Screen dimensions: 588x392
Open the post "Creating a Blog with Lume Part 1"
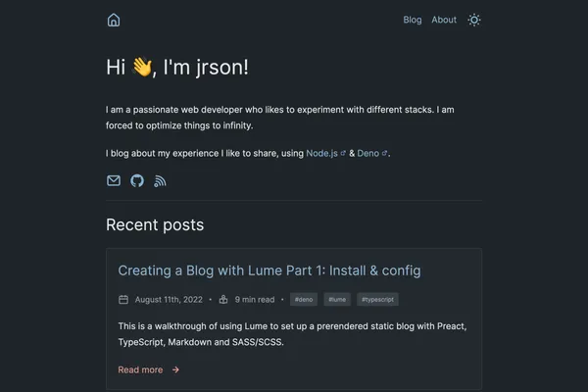point(269,270)
